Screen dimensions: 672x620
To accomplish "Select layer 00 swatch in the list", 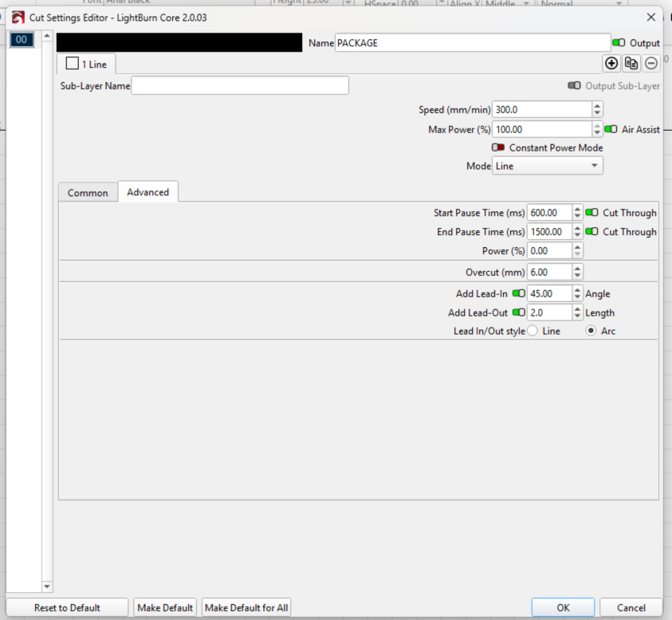I will point(21,40).
